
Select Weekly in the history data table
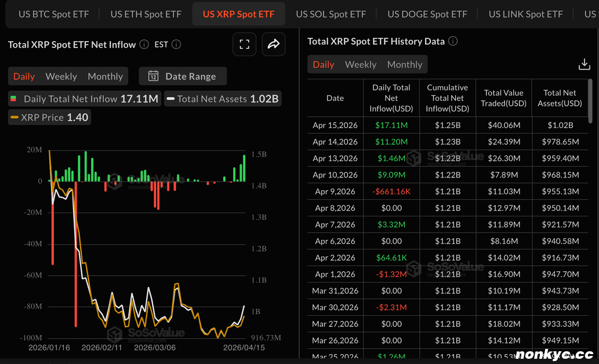pos(361,65)
